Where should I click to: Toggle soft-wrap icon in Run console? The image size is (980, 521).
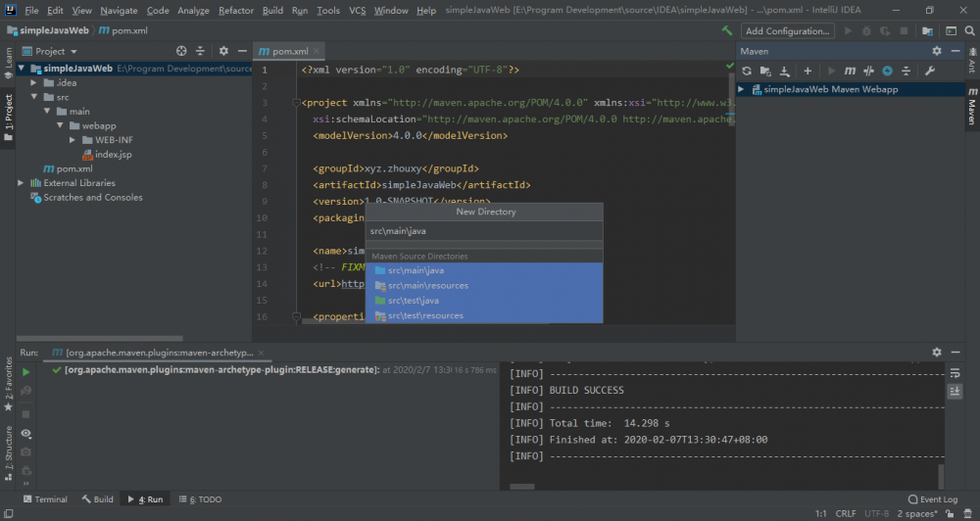(x=955, y=373)
